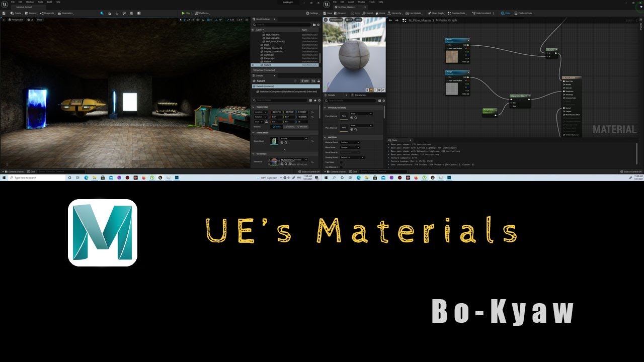Collapse the Physical Material section

(x=326, y=108)
